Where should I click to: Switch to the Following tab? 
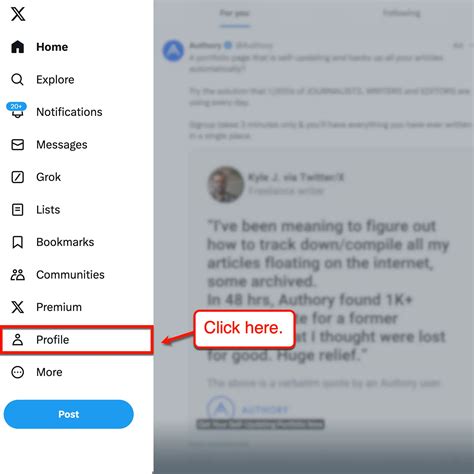(401, 13)
